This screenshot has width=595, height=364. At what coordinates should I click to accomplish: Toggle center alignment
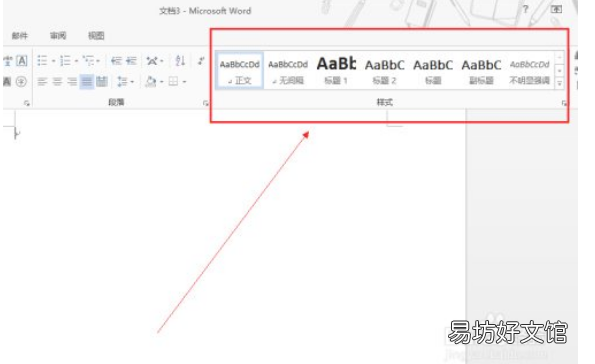57,81
